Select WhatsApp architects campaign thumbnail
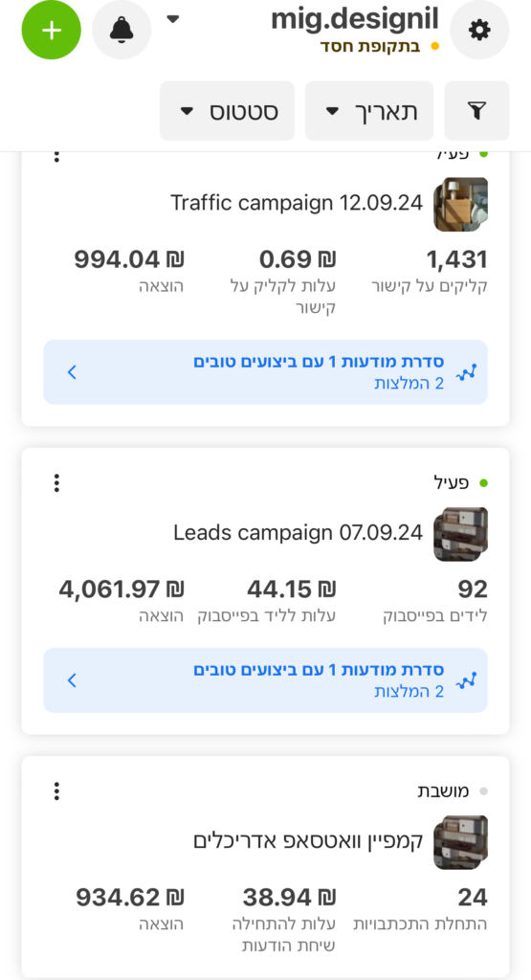This screenshot has height=980, width=531. 461,842
